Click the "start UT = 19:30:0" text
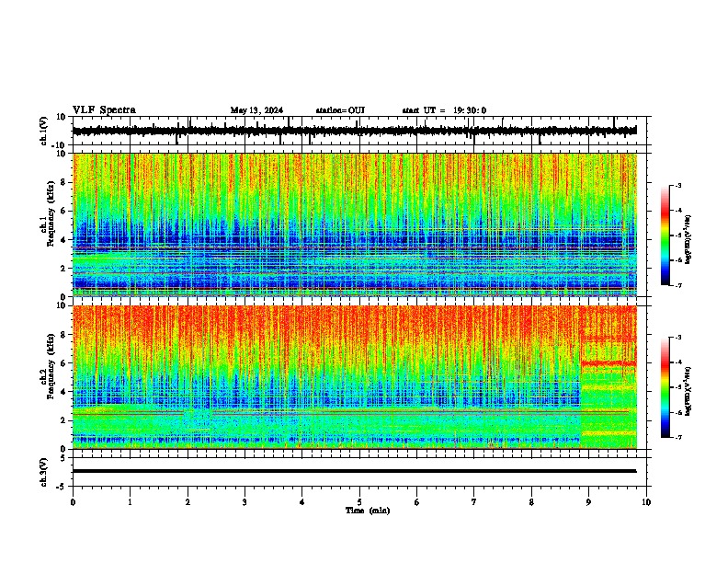The image size is (728, 563). 444,110
